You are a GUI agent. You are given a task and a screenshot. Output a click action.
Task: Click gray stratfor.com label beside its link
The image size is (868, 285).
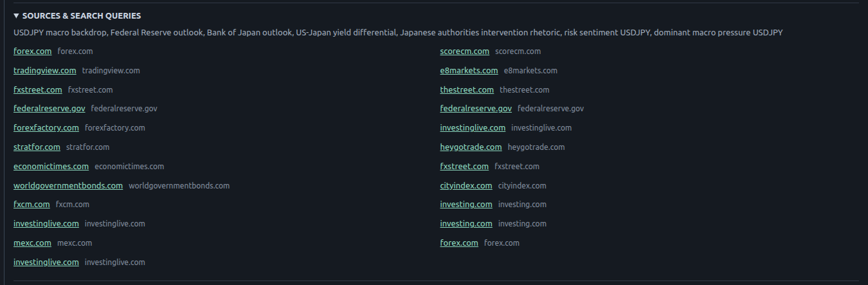(x=88, y=147)
